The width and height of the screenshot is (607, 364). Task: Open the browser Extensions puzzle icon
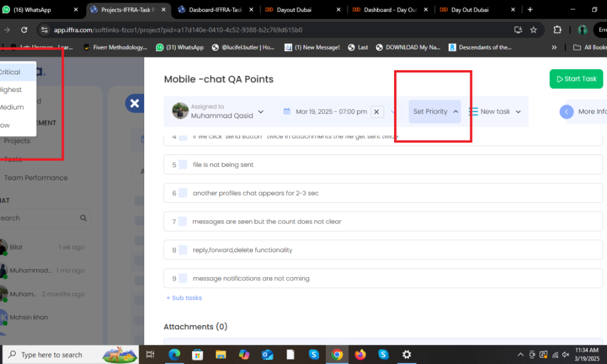[x=557, y=30]
